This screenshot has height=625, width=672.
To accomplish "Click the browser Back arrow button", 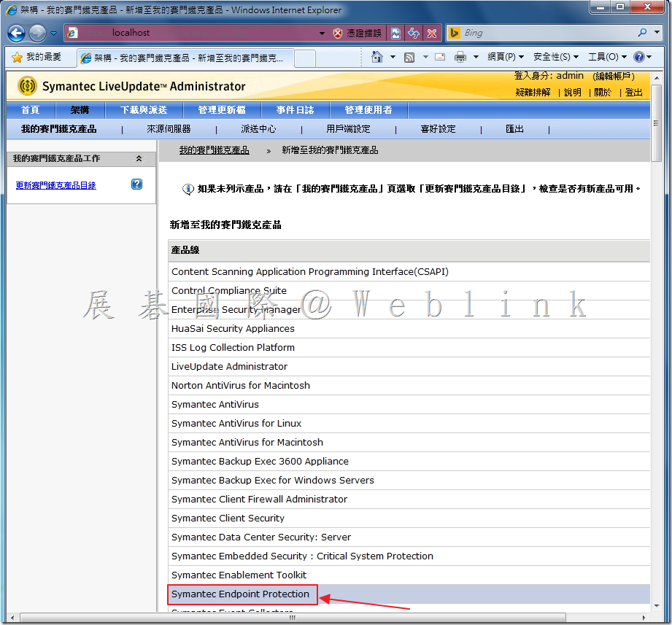I will coord(16,33).
